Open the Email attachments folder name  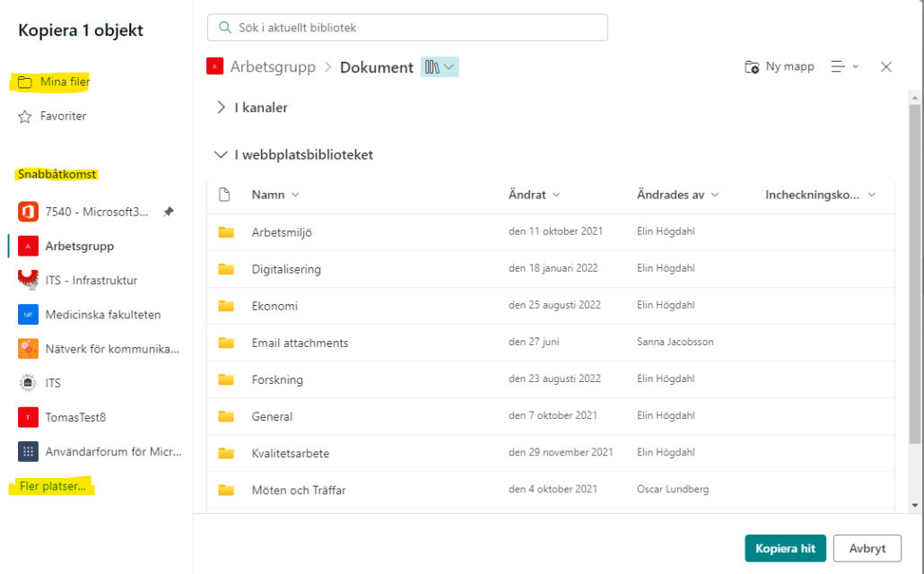[x=300, y=343]
